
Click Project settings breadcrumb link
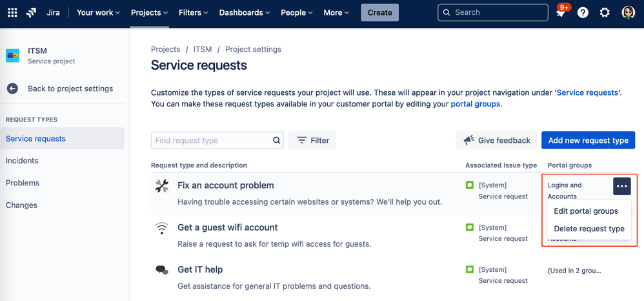click(254, 49)
